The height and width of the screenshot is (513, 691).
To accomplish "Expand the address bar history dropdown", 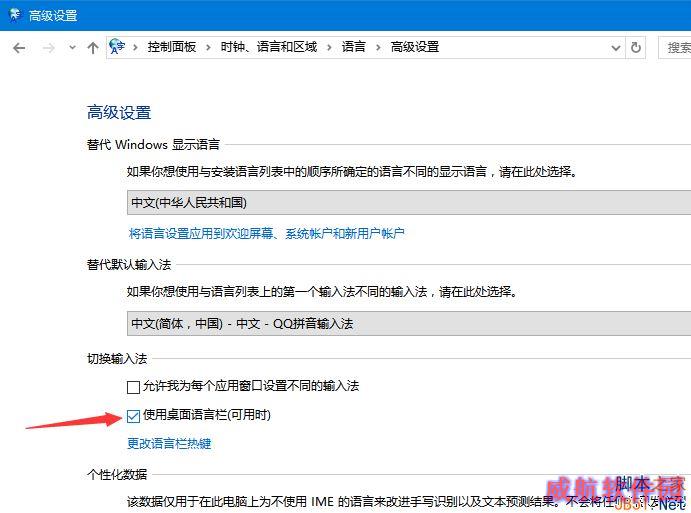I will [x=616, y=48].
